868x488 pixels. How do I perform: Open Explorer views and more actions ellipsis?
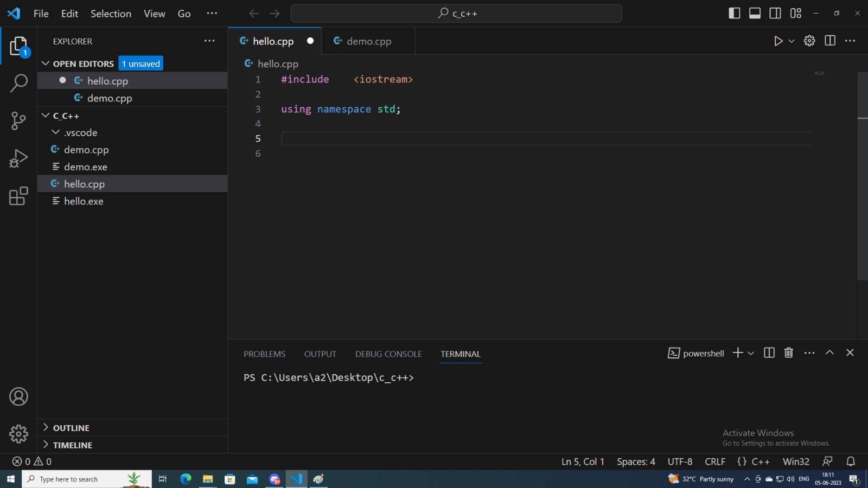[209, 41]
